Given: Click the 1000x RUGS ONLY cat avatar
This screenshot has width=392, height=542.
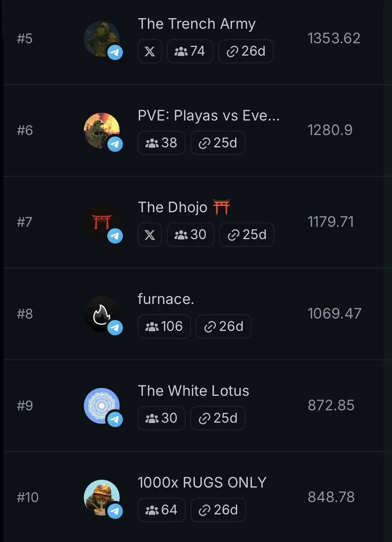Looking at the screenshot, I should tap(102, 497).
